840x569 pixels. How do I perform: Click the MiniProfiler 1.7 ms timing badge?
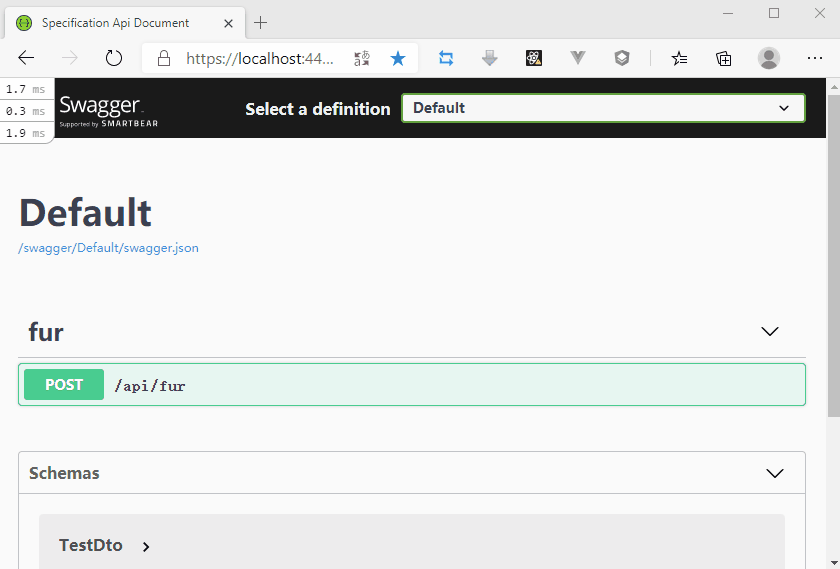[25, 89]
